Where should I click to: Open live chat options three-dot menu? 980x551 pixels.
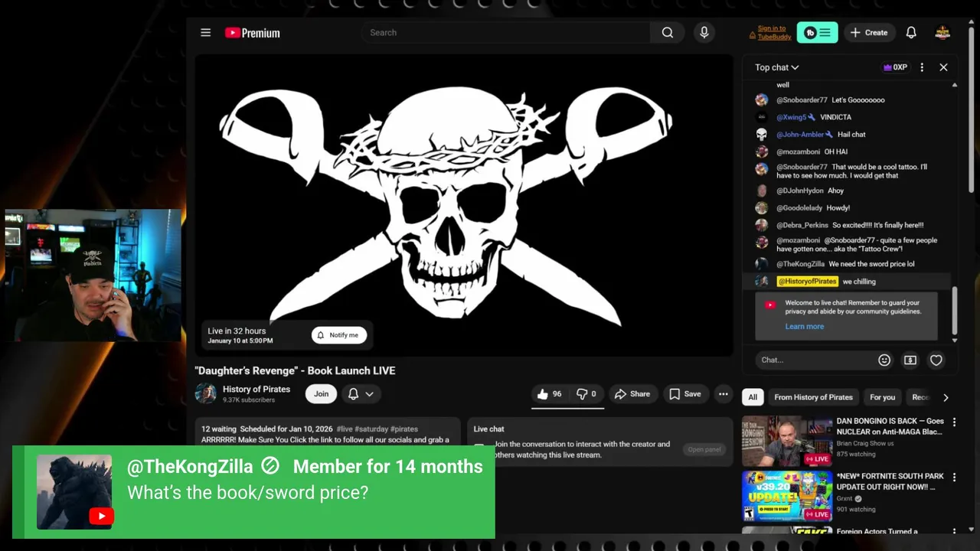pos(922,67)
